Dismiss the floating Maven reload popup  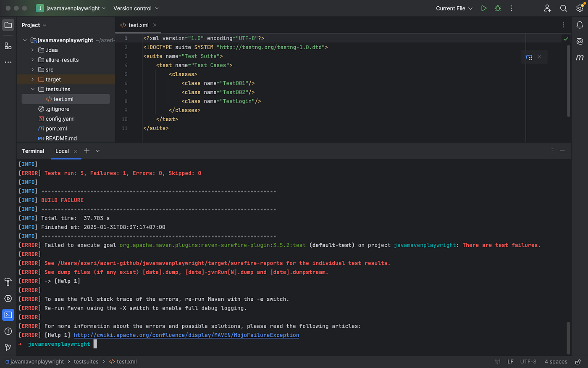coord(539,57)
